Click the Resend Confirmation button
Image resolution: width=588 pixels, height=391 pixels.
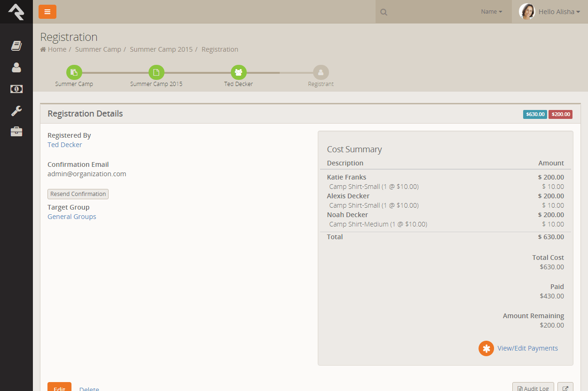click(x=78, y=194)
